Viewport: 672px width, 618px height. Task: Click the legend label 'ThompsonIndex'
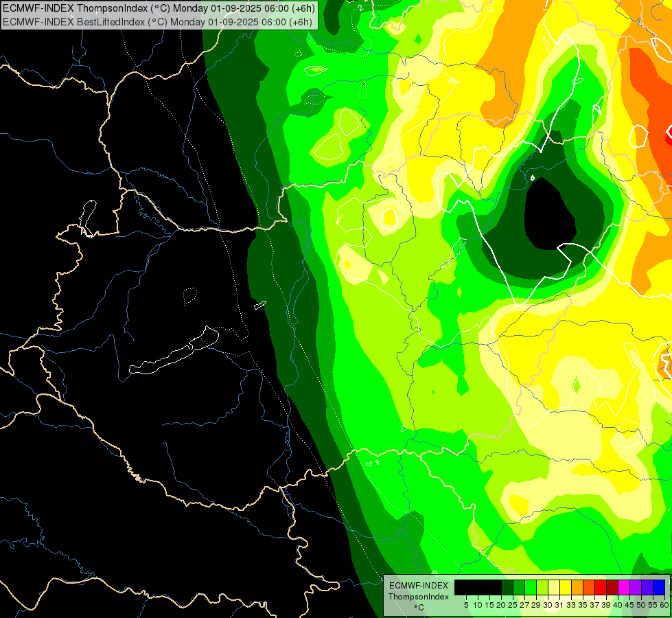[x=419, y=597]
